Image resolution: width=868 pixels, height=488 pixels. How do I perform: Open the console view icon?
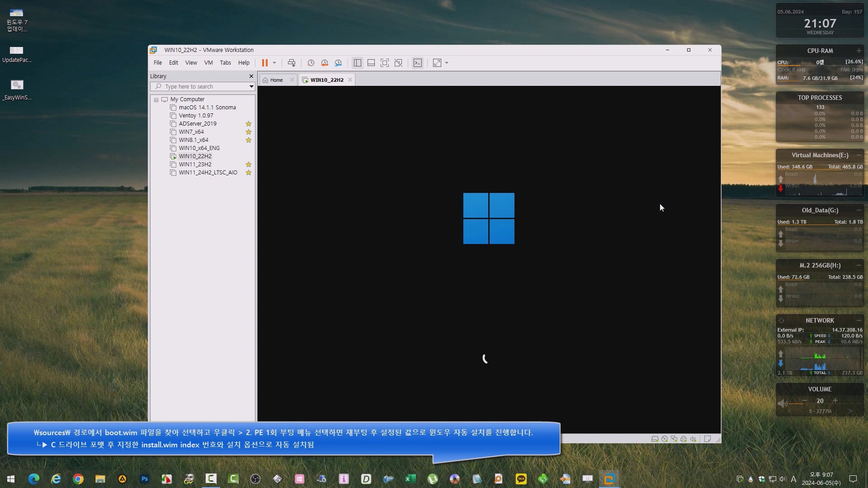418,63
